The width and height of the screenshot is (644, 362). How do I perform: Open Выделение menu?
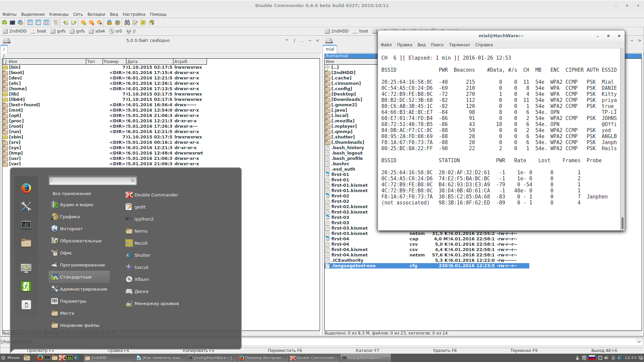click(33, 14)
